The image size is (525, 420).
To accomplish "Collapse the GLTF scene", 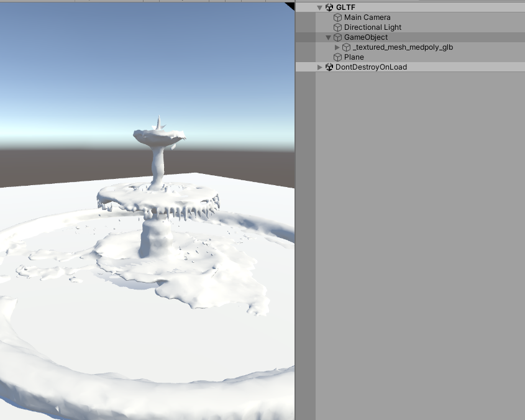I will click(320, 7).
